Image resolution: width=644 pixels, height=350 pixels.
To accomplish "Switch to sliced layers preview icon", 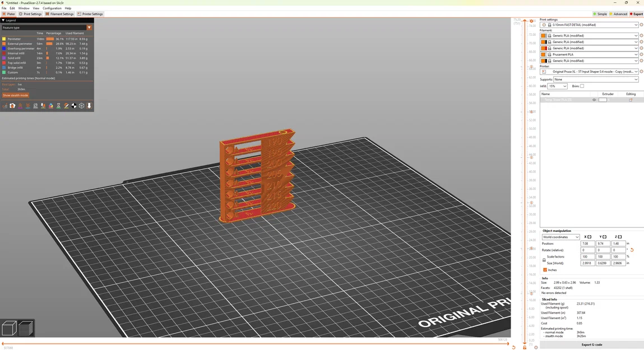I will pos(25,328).
